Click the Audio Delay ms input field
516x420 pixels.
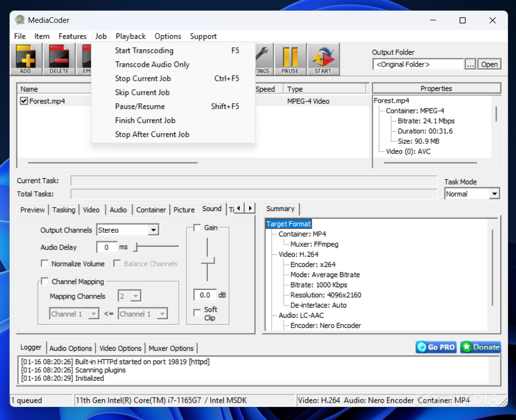[107, 247]
